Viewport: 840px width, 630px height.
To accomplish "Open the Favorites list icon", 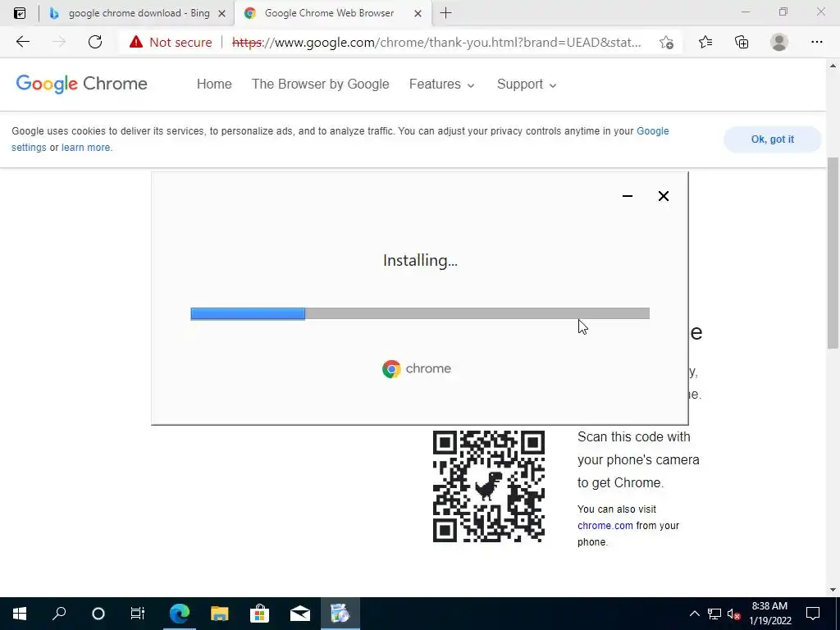I will coord(705,42).
